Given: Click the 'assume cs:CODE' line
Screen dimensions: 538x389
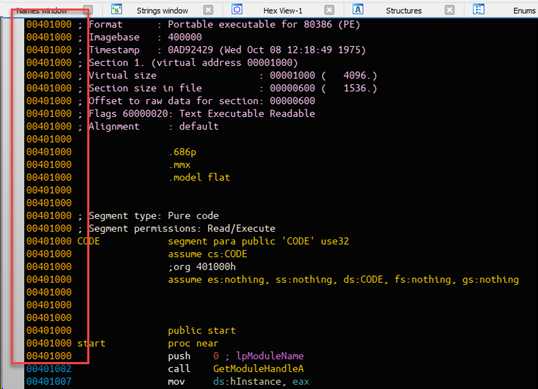Looking at the screenshot, I should [x=207, y=254].
